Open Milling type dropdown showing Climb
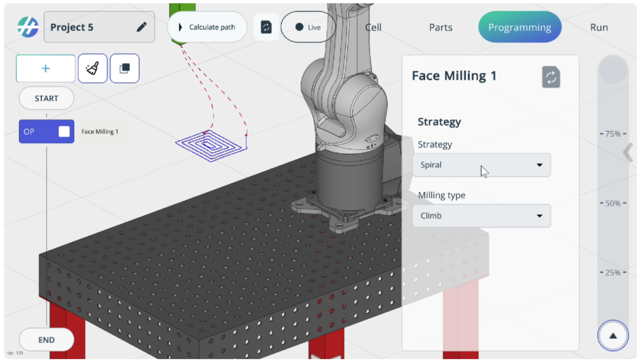Screen dimensions: 643x364 coord(482,216)
